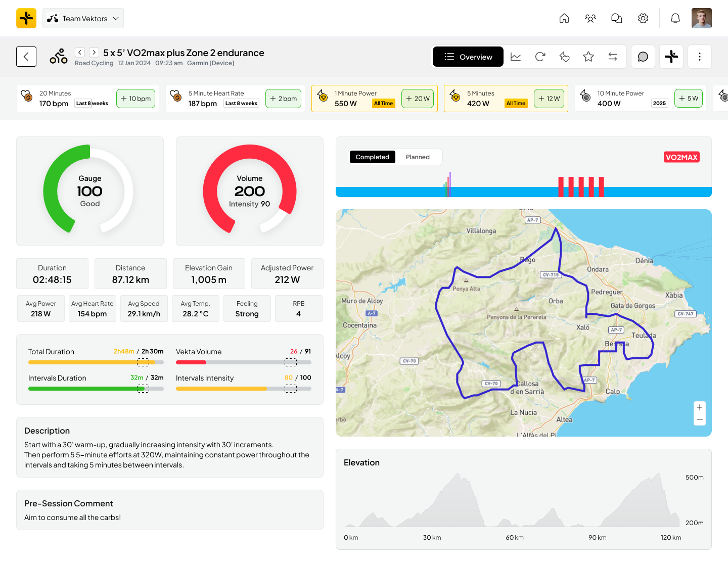Go to previous activity chevron
The height and width of the screenshot is (566, 728).
point(80,52)
